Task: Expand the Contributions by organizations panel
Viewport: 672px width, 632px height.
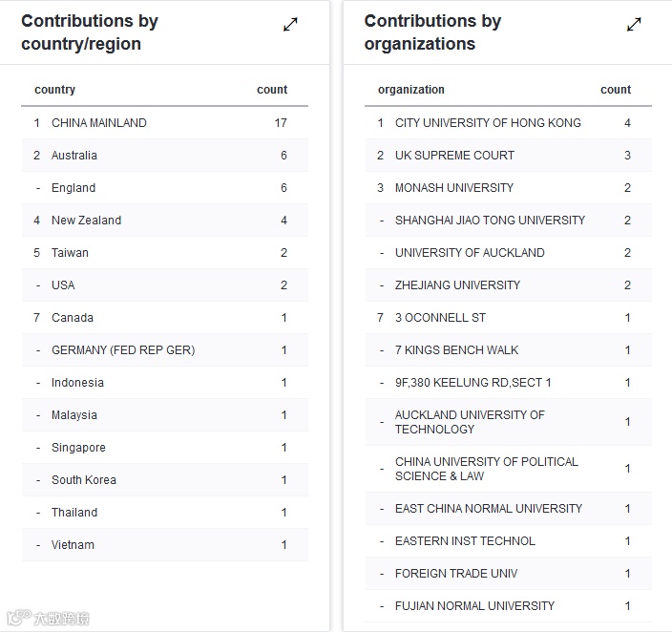Action: pyautogui.click(x=634, y=25)
